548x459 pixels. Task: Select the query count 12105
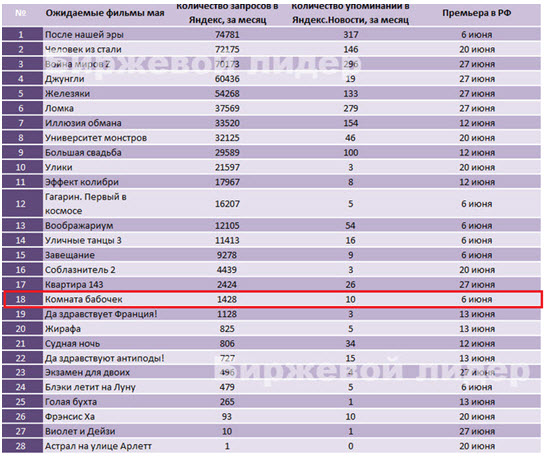[x=227, y=225]
